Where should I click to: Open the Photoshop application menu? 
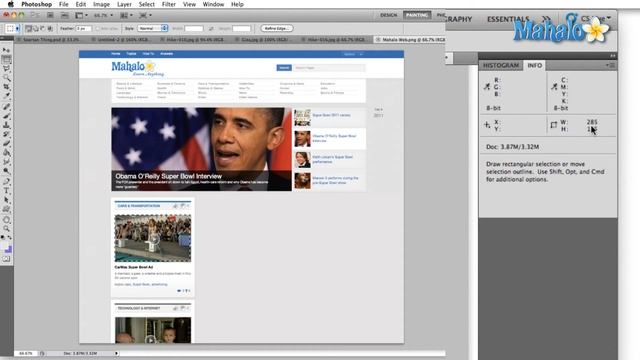[x=36, y=4]
